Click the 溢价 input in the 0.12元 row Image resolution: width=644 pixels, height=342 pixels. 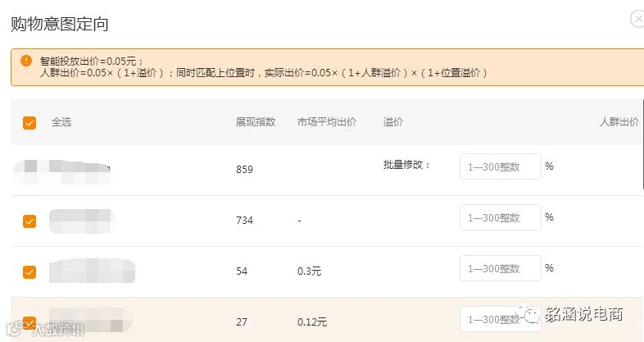click(501, 319)
